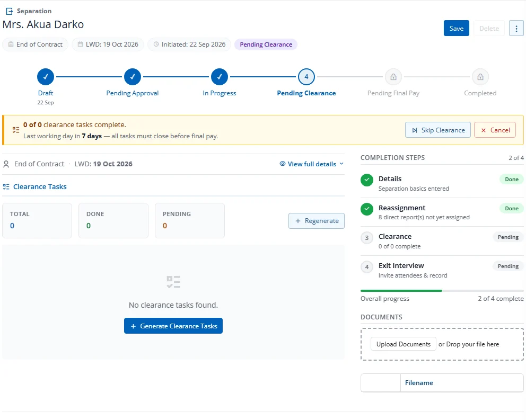The width and height of the screenshot is (526, 420).
Task: Click the Initiated: 22 Sep 2026 chip
Action: coord(189,44)
